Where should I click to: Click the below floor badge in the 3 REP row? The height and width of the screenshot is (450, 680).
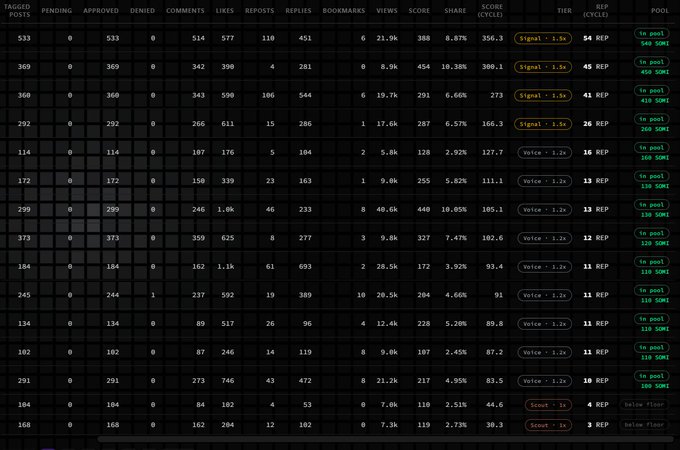coord(644,425)
